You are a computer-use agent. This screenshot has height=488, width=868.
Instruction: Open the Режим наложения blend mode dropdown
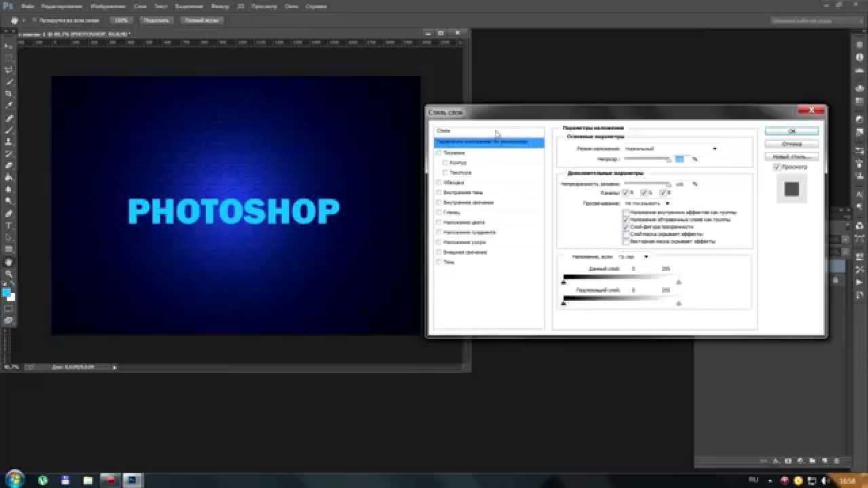671,148
